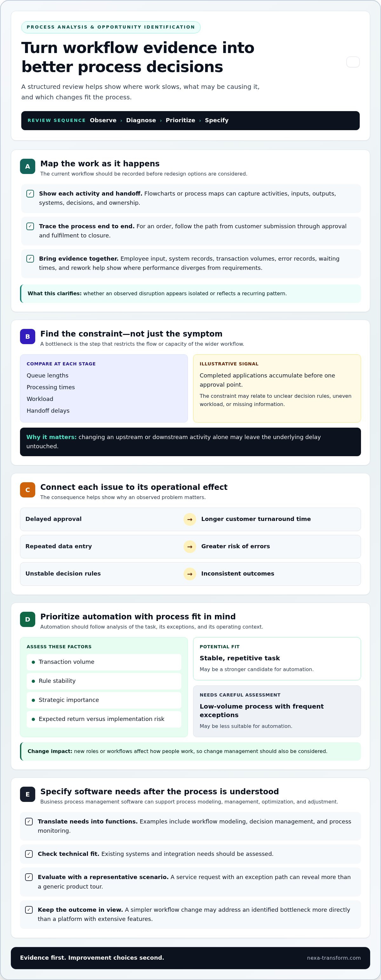Toggle the 'Trace the process end to end' checkbox
This screenshot has width=381, height=980.
pos(30,226)
